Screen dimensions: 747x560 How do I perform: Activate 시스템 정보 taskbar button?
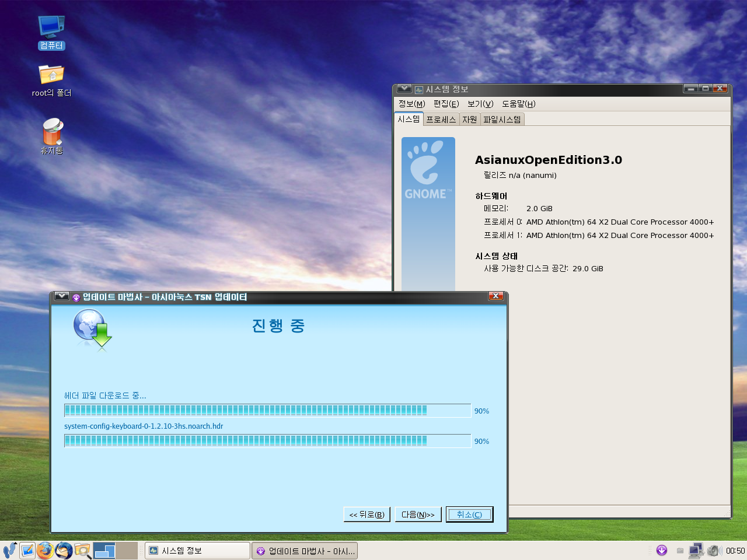[x=197, y=551]
